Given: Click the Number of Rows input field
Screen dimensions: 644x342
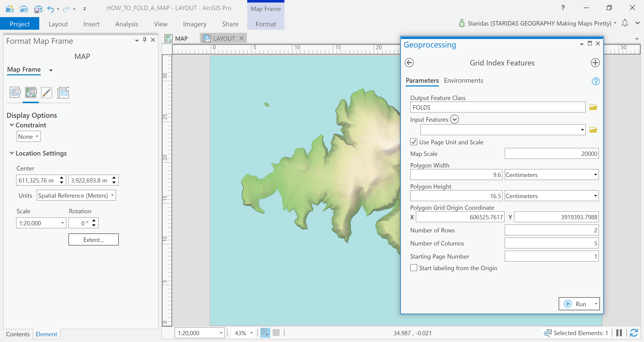Looking at the screenshot, I should tap(551, 230).
